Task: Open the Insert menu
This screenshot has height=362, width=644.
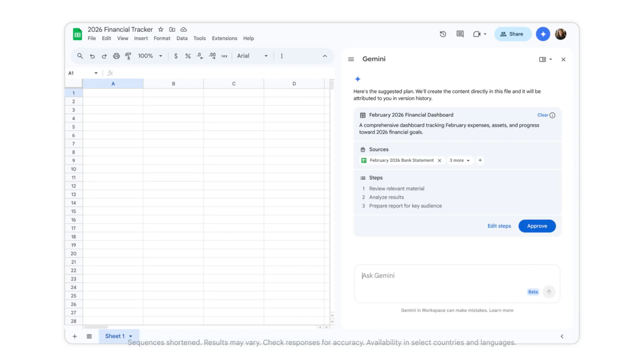Action: click(141, 38)
